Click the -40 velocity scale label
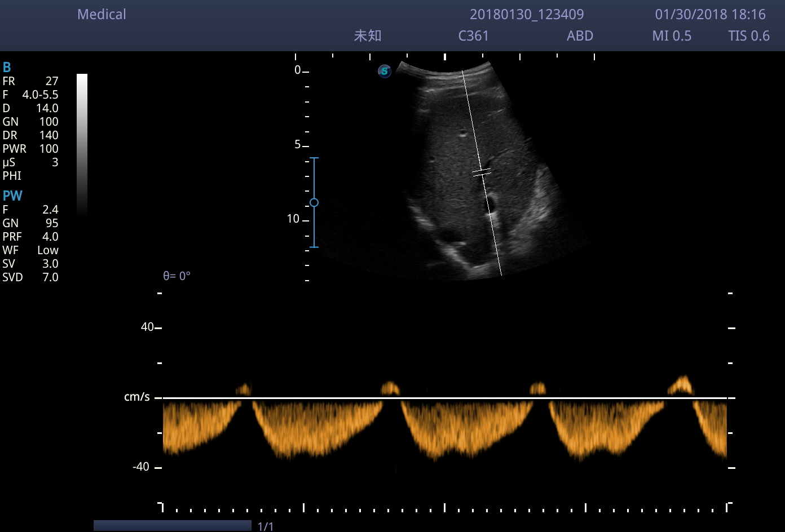The width and height of the screenshot is (785, 532). pyautogui.click(x=141, y=467)
